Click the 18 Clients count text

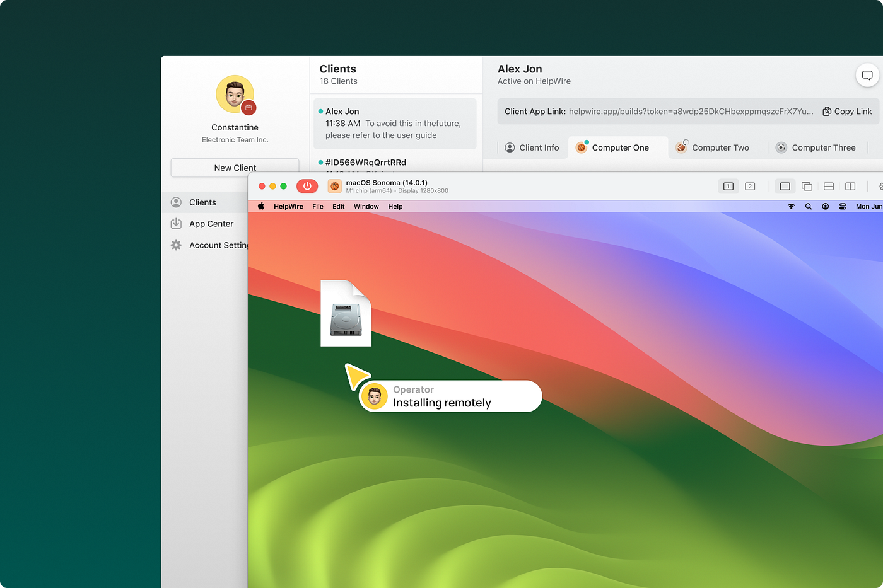point(339,81)
